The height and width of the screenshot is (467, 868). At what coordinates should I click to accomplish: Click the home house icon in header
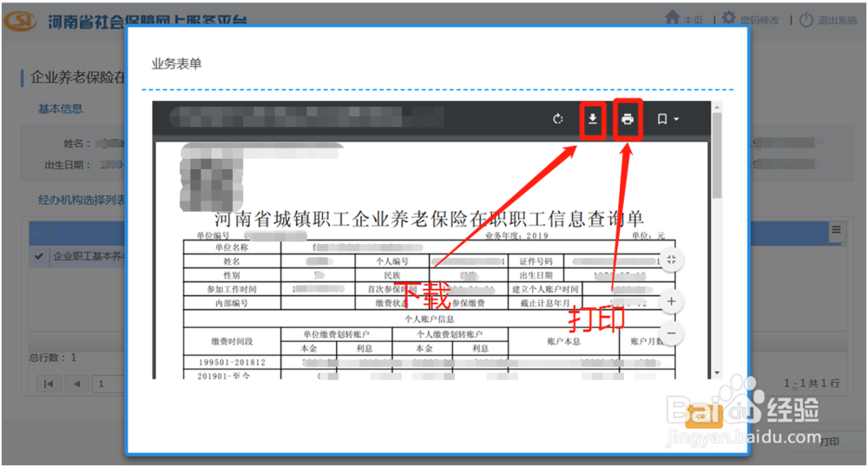click(672, 17)
